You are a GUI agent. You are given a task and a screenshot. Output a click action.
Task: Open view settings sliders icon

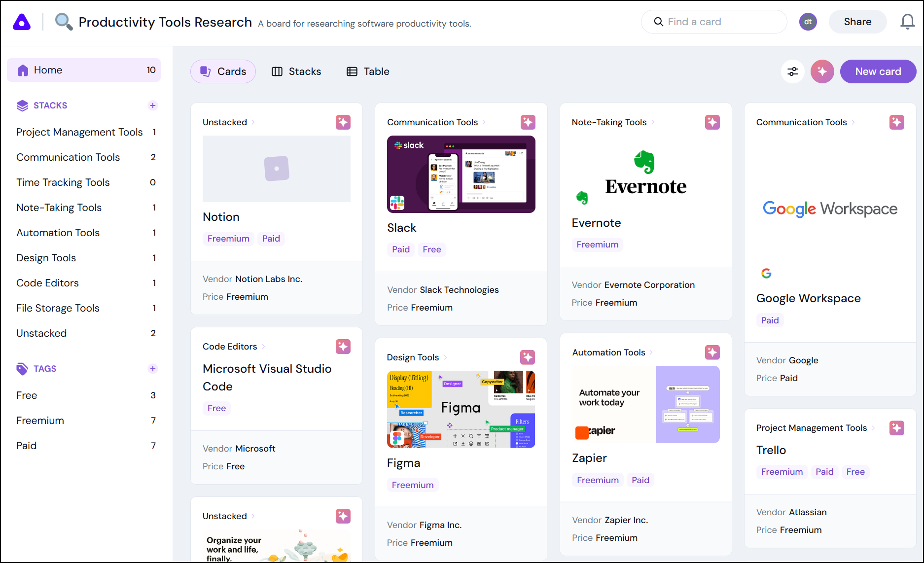coord(793,71)
